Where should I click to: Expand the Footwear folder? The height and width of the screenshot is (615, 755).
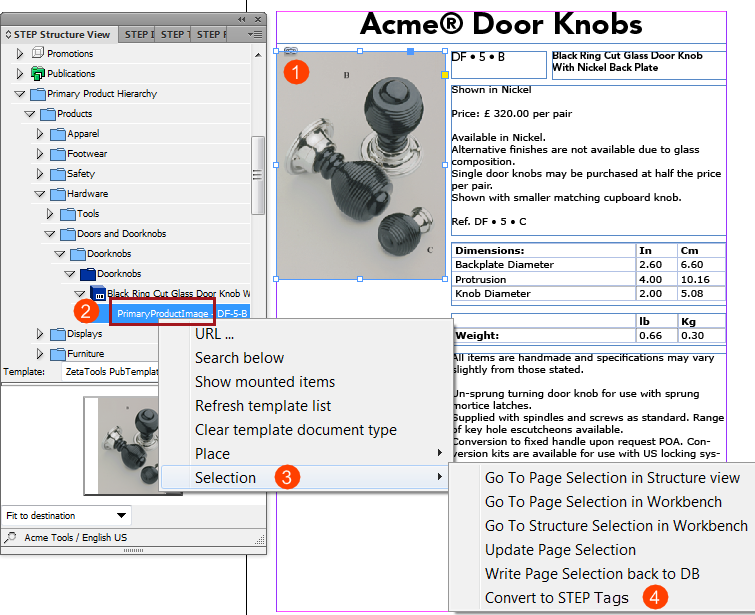point(40,154)
